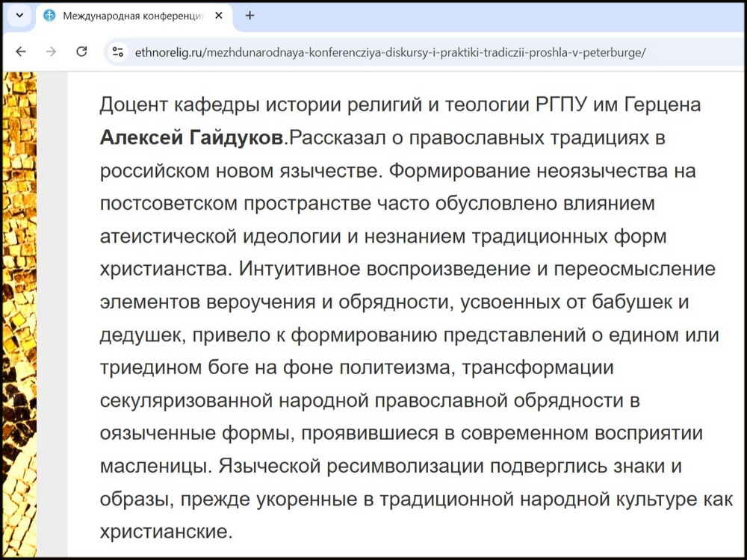Click the golden mosaic image strip on the left

point(21,299)
